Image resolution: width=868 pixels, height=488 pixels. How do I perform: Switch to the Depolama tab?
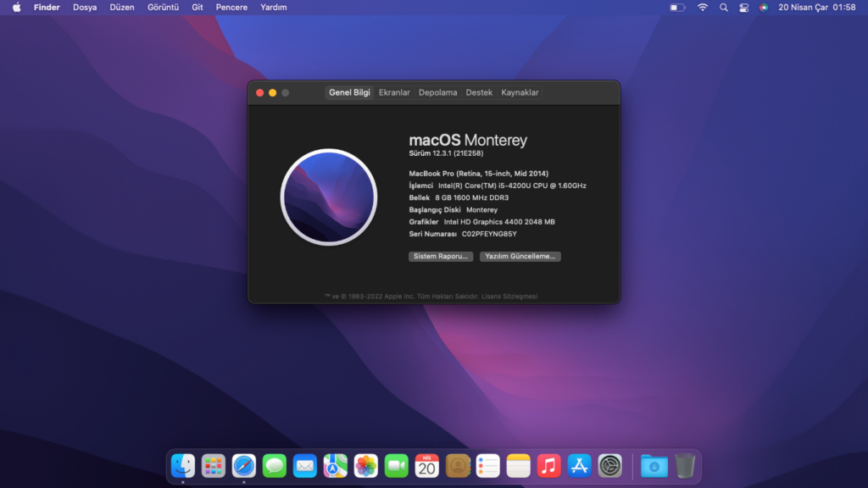[x=438, y=92]
